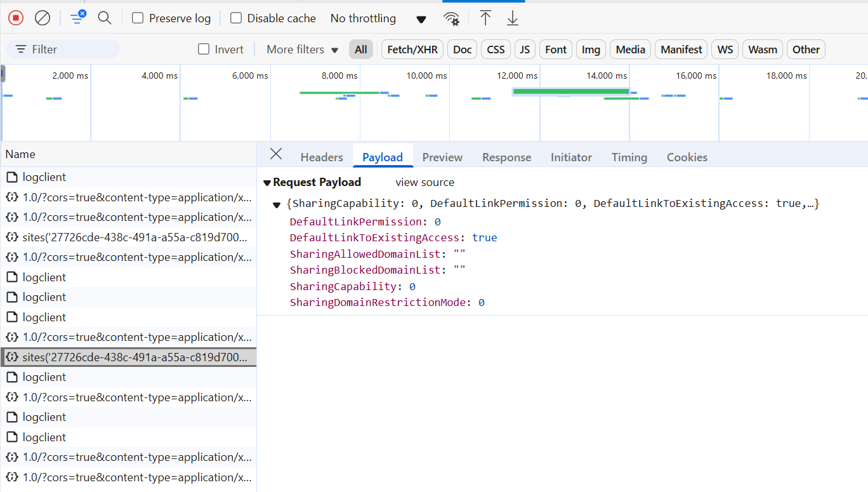Screen dimensions: 868x492
Task: Expand the More filters dropdown
Action: [x=303, y=50]
